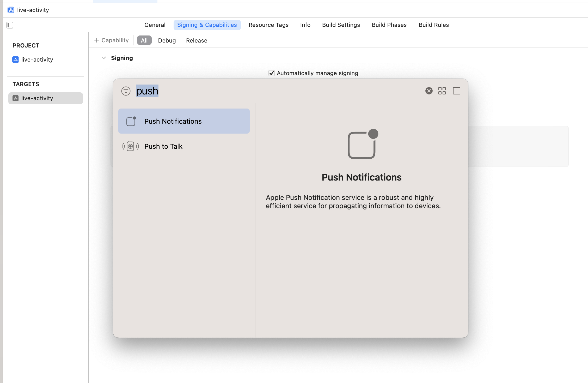Switch capability library to grid view

tap(442, 91)
